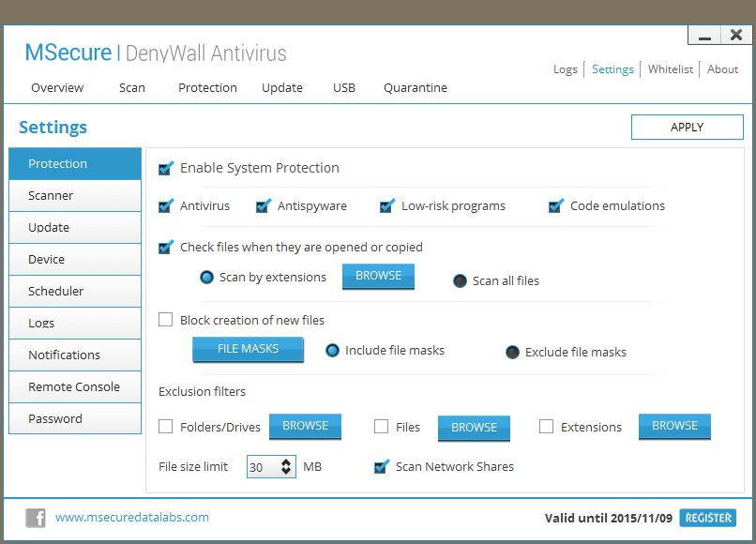Open the Update top menu tab
The height and width of the screenshot is (544, 756).
282,88
